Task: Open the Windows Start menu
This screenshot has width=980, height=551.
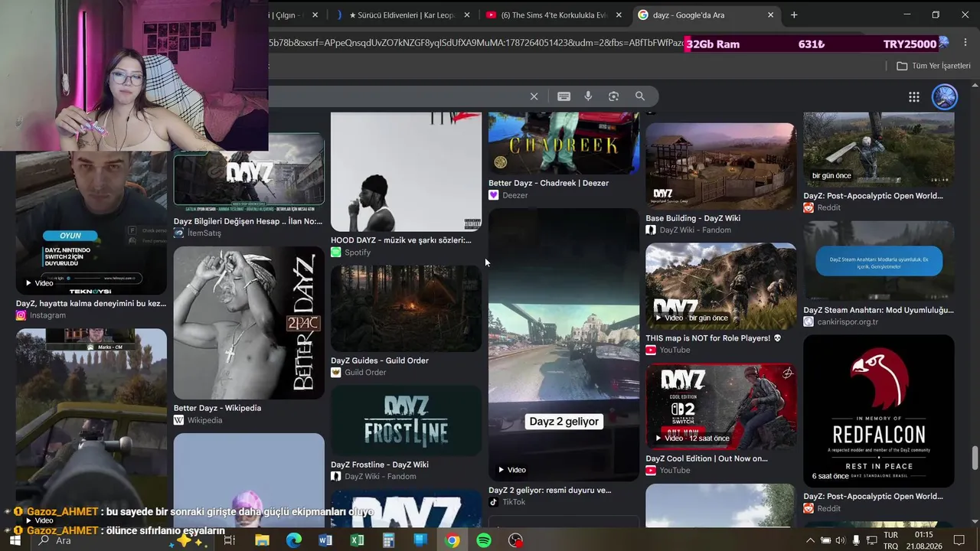Action: 15,540
